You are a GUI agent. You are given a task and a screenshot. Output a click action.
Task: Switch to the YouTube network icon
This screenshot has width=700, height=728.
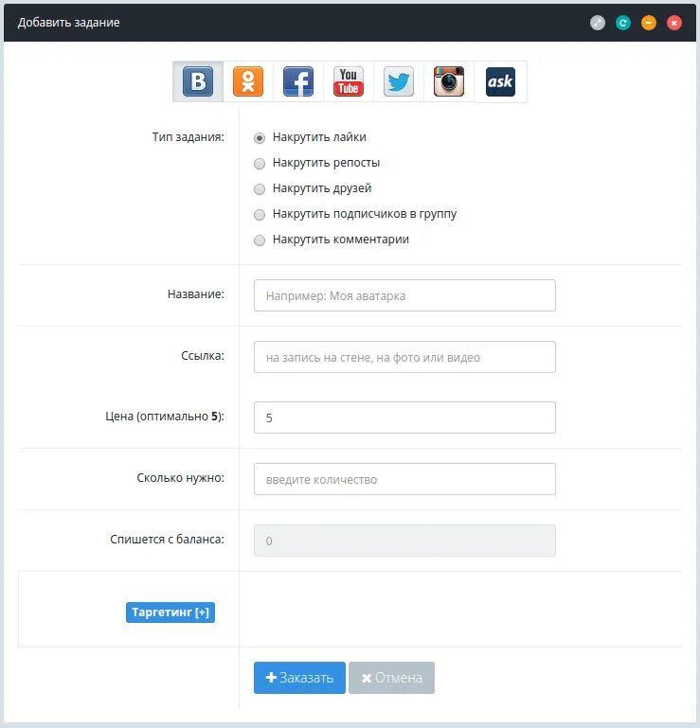coord(349,81)
